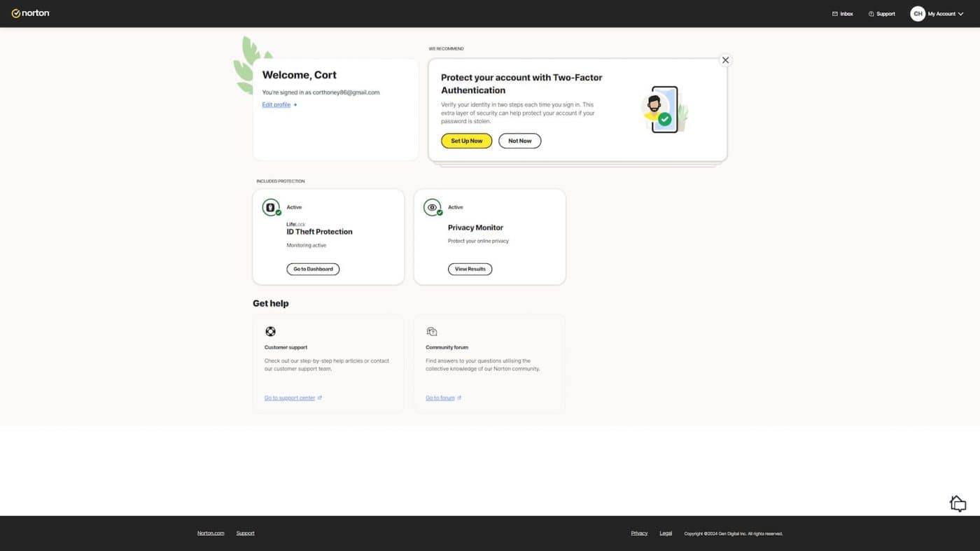Click the ID Theft Protection shield icon
980x551 pixels.
point(271,207)
